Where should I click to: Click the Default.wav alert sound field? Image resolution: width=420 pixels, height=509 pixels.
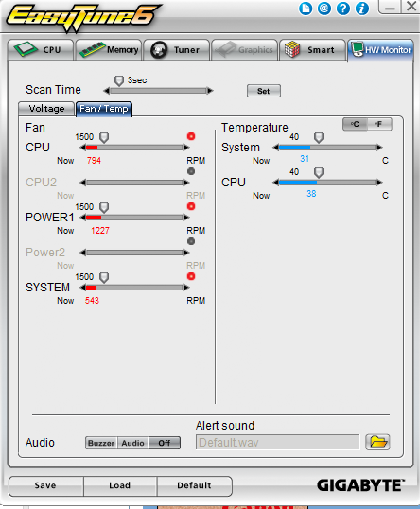278,442
